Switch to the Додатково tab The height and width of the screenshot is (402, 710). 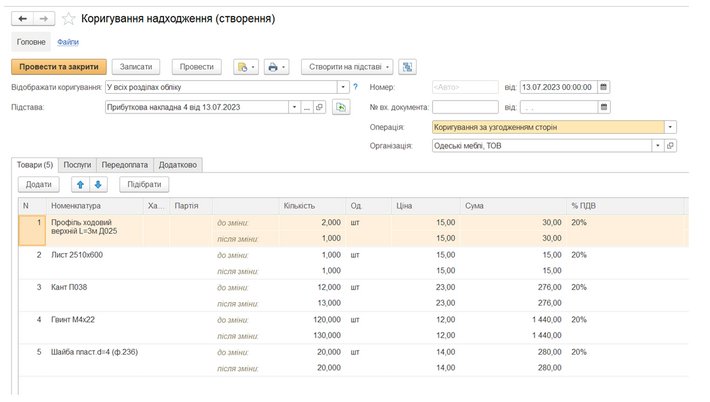coord(178,165)
